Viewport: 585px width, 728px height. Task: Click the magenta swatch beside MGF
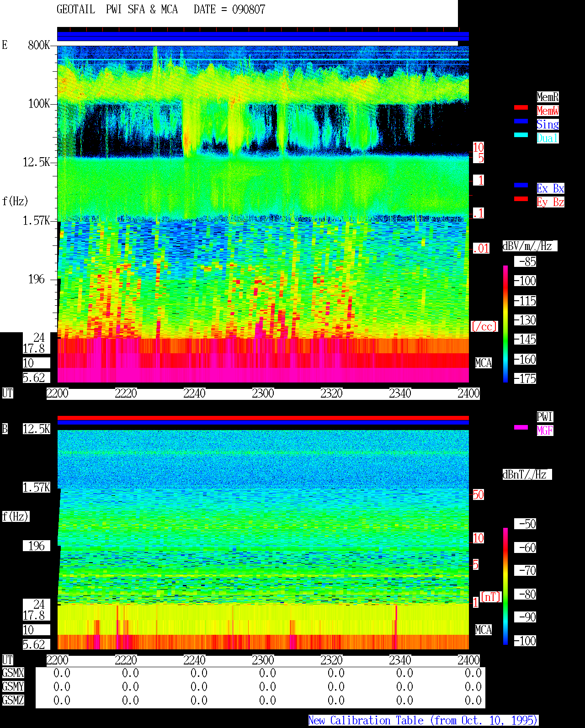[x=521, y=427]
